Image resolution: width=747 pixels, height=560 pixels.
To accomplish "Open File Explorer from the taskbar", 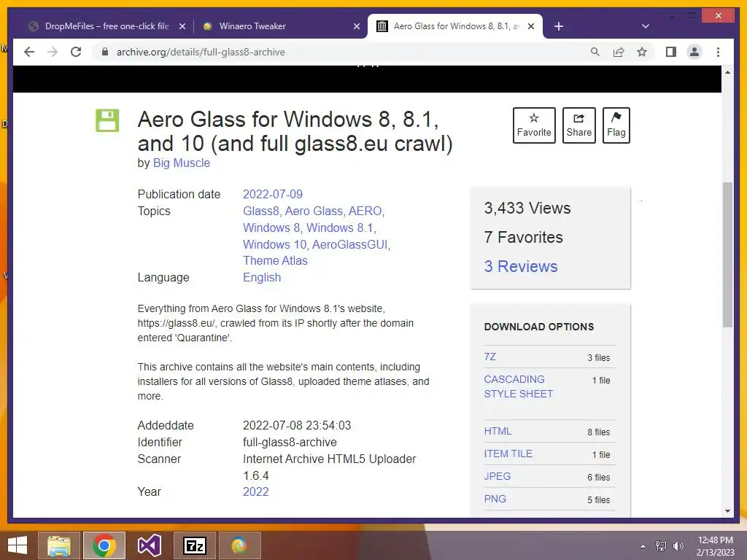I will tap(59, 545).
